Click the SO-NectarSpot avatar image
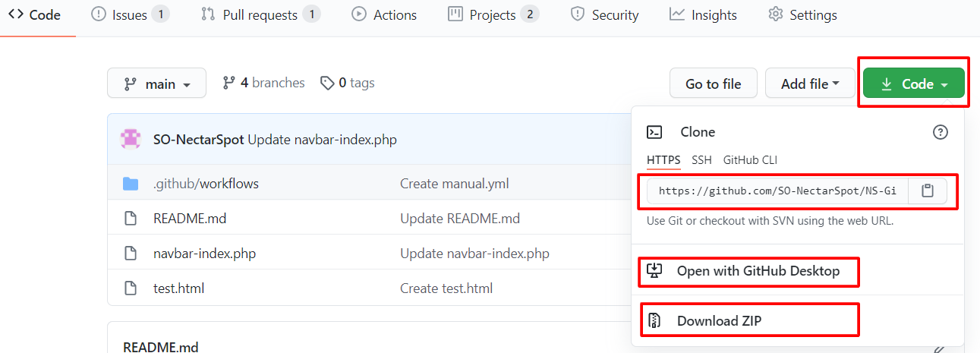 point(131,140)
